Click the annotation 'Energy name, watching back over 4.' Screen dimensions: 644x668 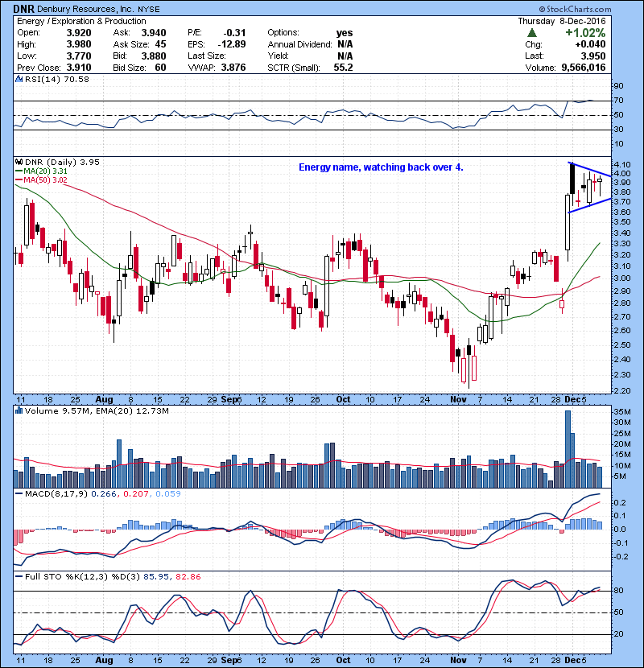[381, 167]
